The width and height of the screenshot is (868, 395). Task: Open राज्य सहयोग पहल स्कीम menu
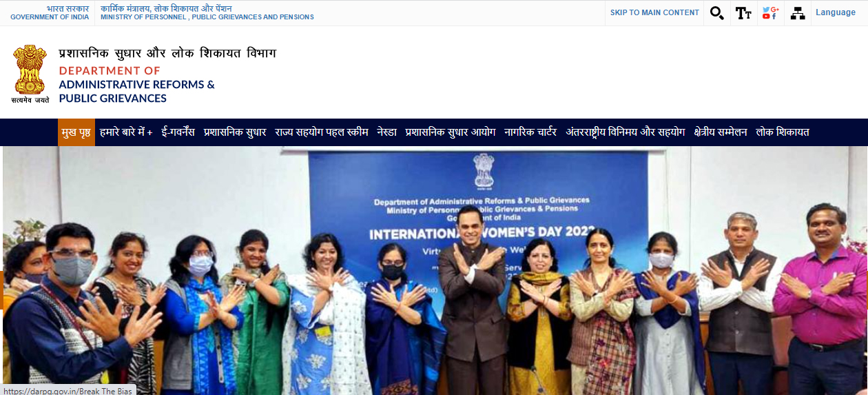tap(322, 132)
